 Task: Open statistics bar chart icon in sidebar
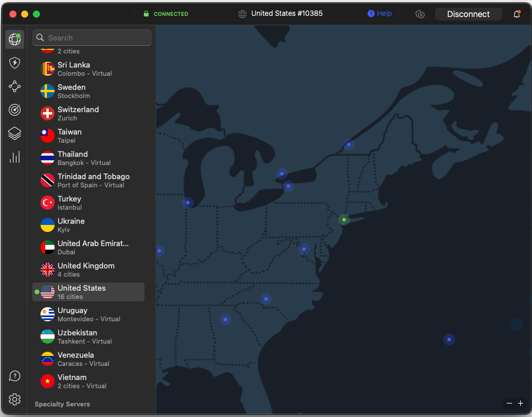(x=15, y=157)
